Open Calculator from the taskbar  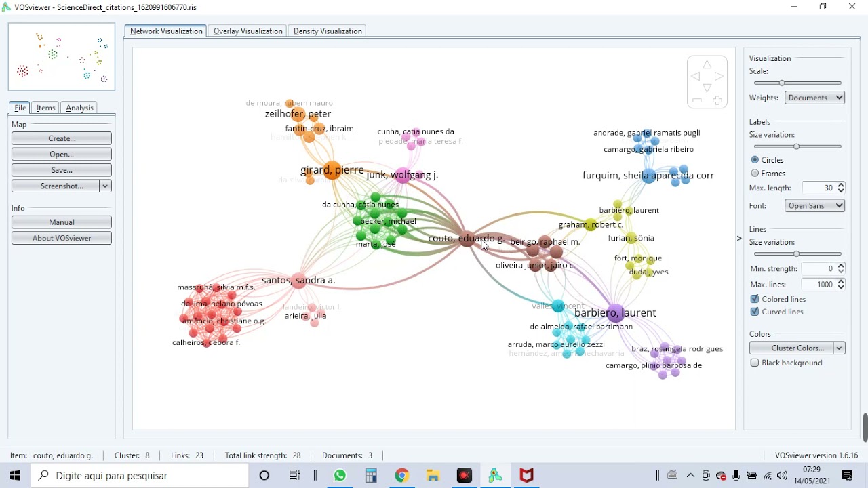[371, 476]
